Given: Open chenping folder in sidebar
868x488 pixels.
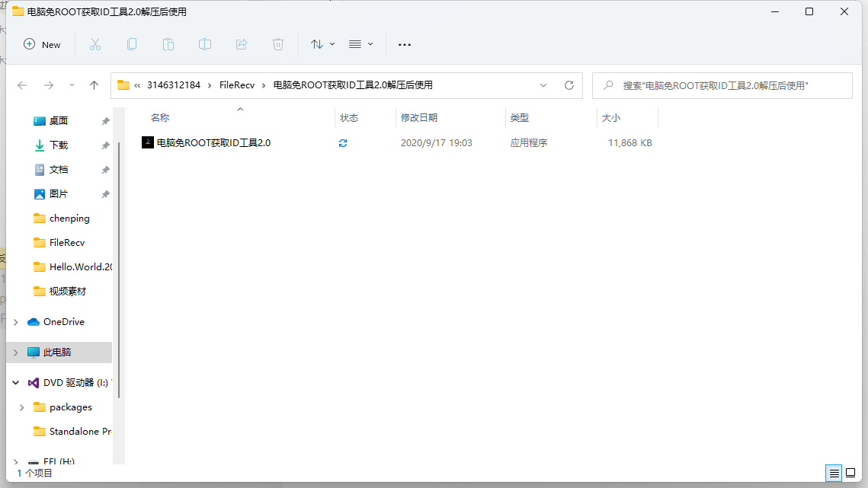Looking at the screenshot, I should coord(69,218).
